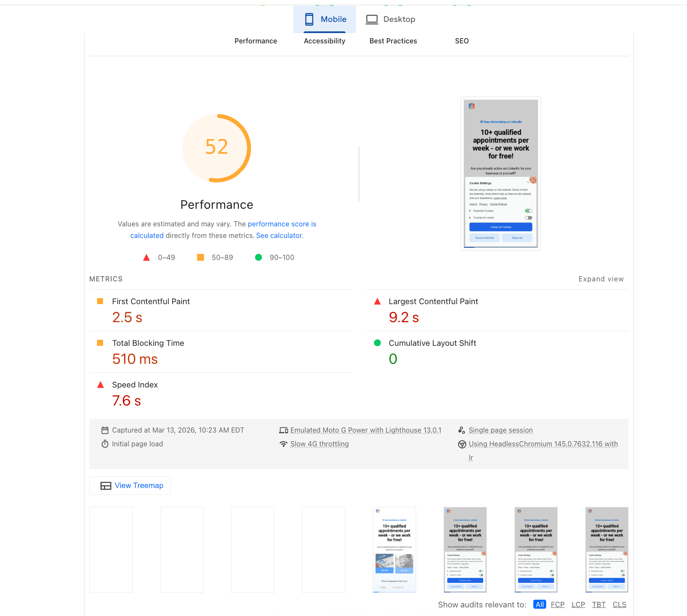The image size is (687, 616).
Task: Toggle the FCP audit filter chip
Action: click(x=558, y=604)
